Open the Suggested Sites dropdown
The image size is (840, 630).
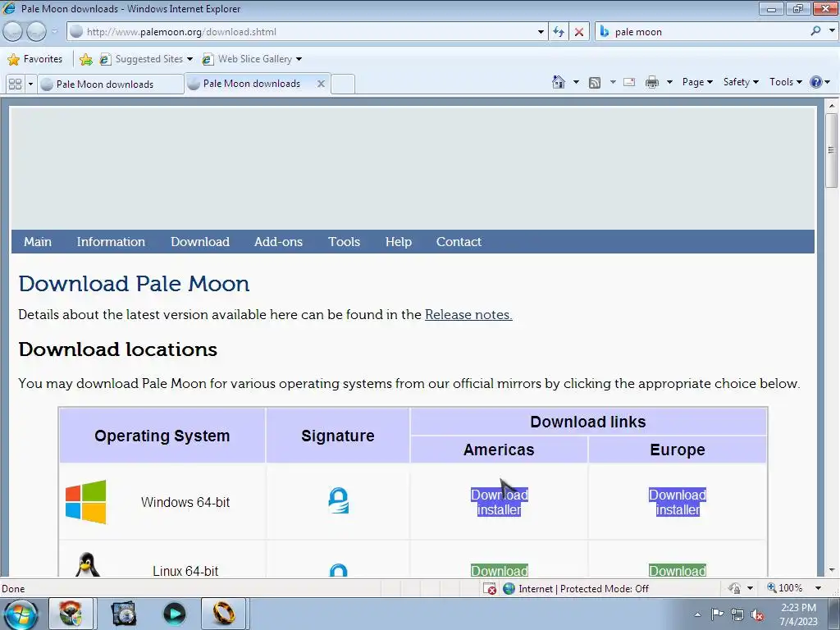[x=189, y=59]
